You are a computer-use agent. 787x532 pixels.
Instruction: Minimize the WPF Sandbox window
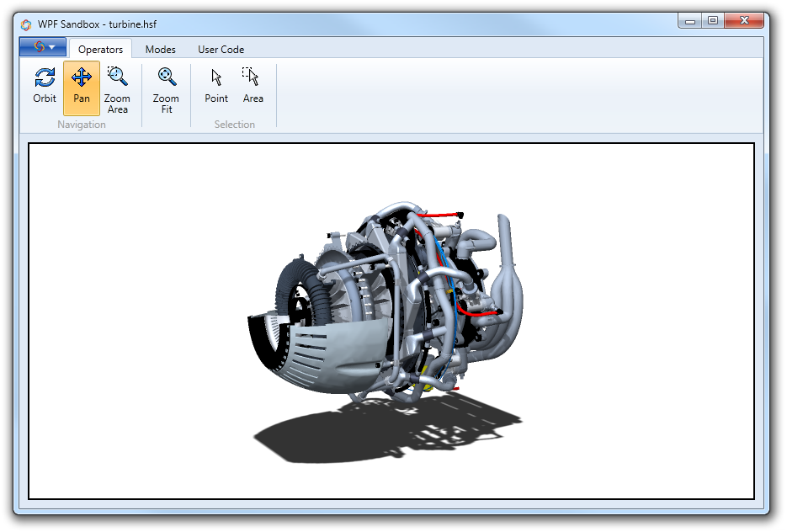pos(691,22)
